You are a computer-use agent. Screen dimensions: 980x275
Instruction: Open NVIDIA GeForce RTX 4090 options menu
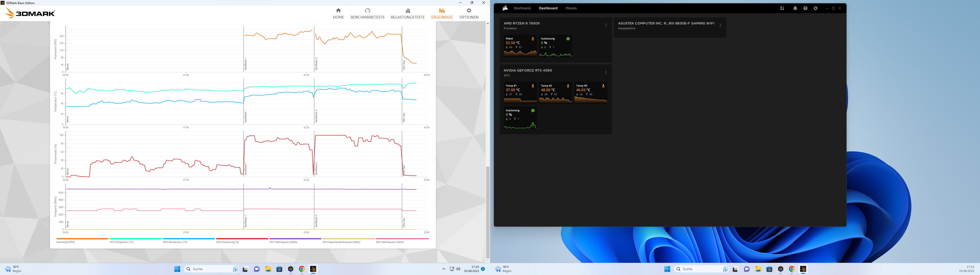click(606, 73)
